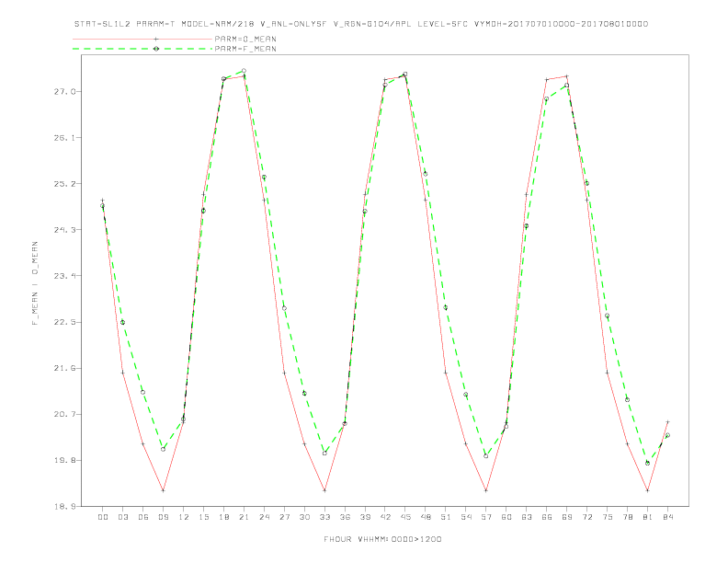Click the x-axis hour label 03
728x563 pixels.
pyautogui.click(x=122, y=517)
